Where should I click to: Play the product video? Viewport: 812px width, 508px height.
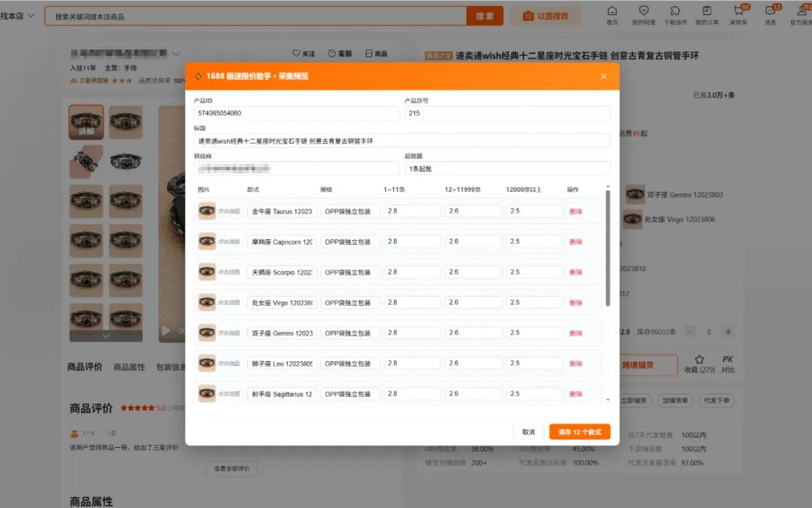tap(165, 330)
